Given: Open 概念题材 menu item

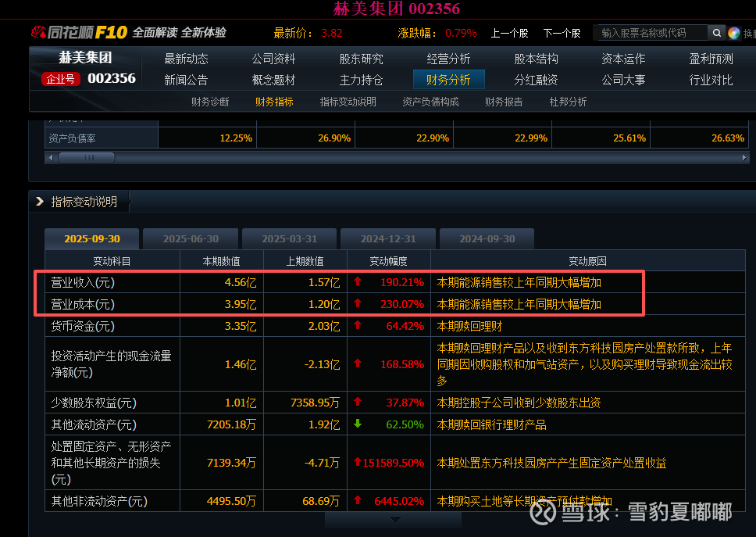Looking at the screenshot, I should click(273, 80).
